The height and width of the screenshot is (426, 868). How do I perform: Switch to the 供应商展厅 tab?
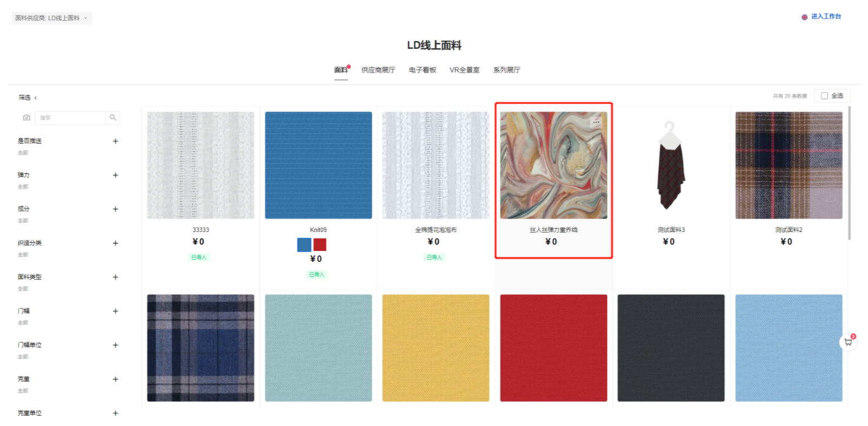(378, 70)
